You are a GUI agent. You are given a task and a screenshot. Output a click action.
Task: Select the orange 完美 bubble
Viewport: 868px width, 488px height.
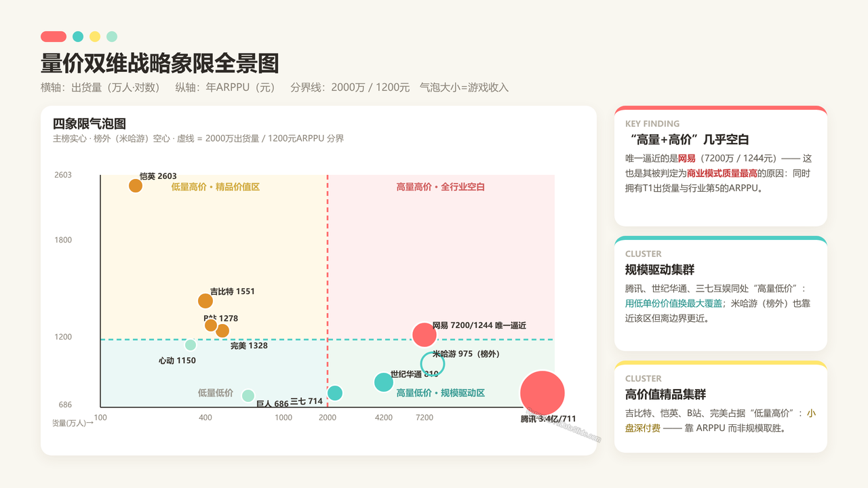222,331
